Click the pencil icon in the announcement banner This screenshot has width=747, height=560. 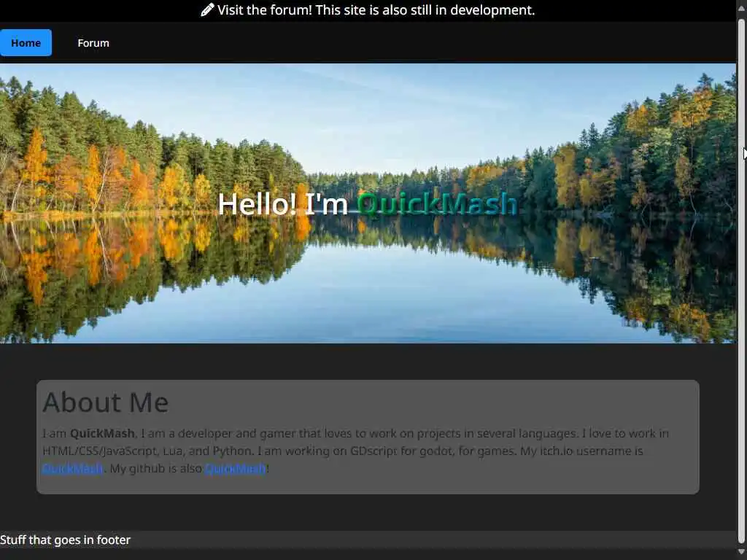click(x=207, y=9)
